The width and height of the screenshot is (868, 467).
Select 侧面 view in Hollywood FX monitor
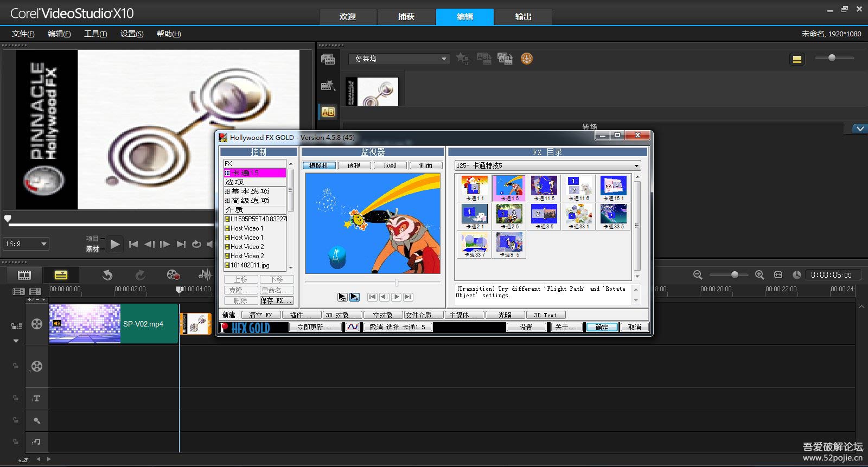(x=426, y=165)
